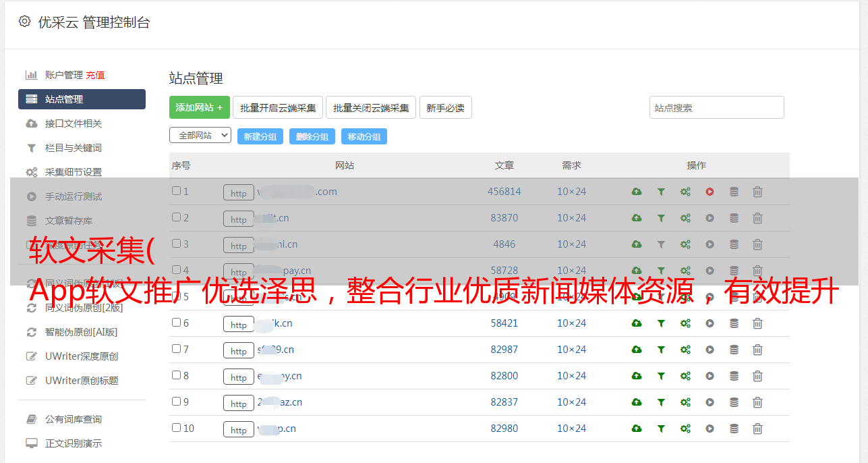Tick the checkbox for site row 1
Screen dimensions: 868x463
click(x=176, y=191)
